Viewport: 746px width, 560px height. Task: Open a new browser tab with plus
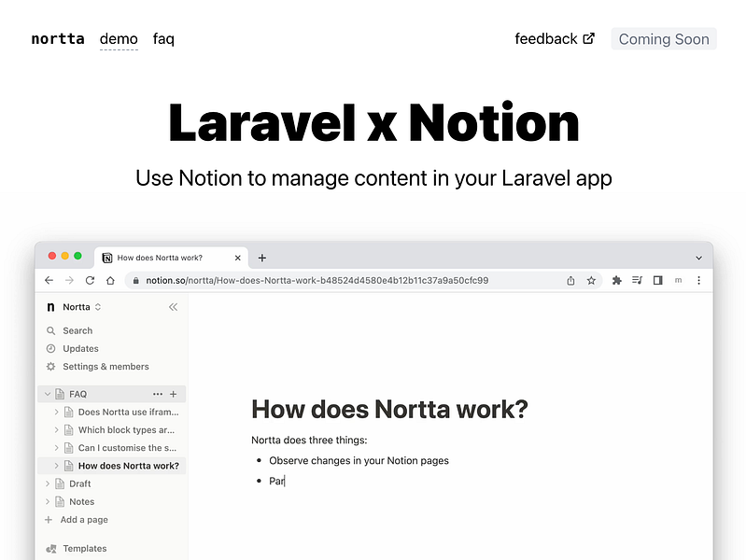[262, 258]
